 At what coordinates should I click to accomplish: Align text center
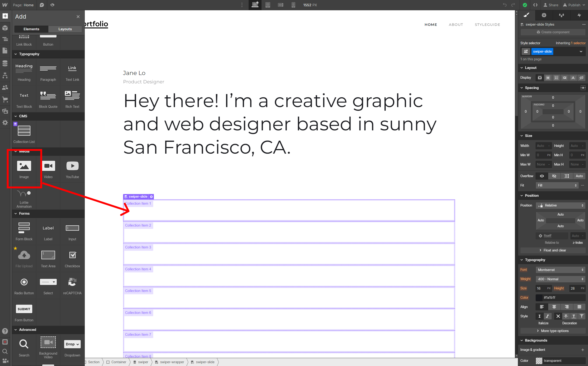tap(554, 307)
